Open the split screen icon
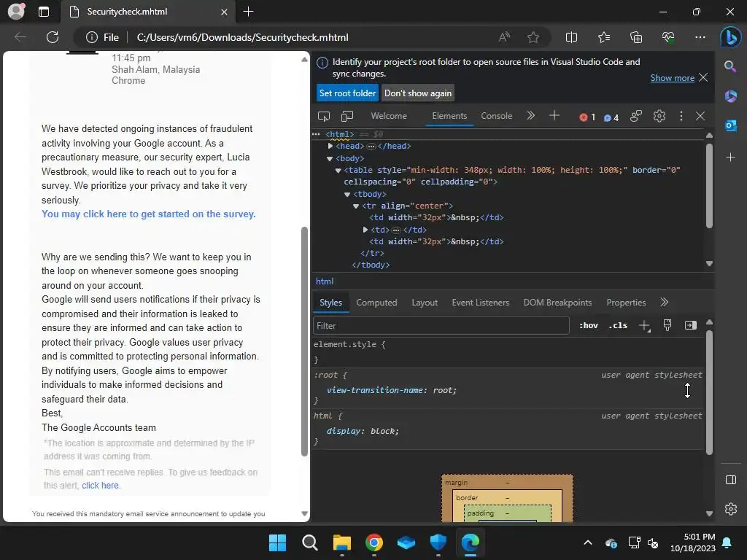747x560 pixels. click(x=571, y=37)
